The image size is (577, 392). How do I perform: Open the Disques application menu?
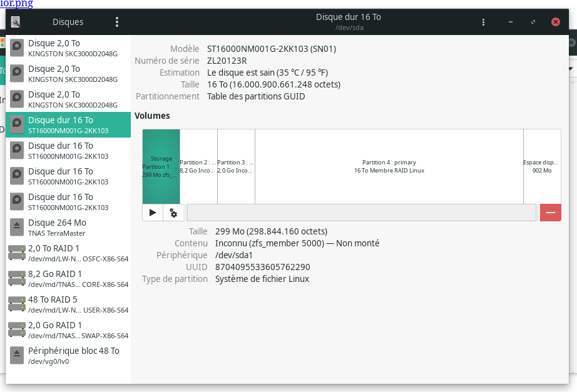pos(117,22)
